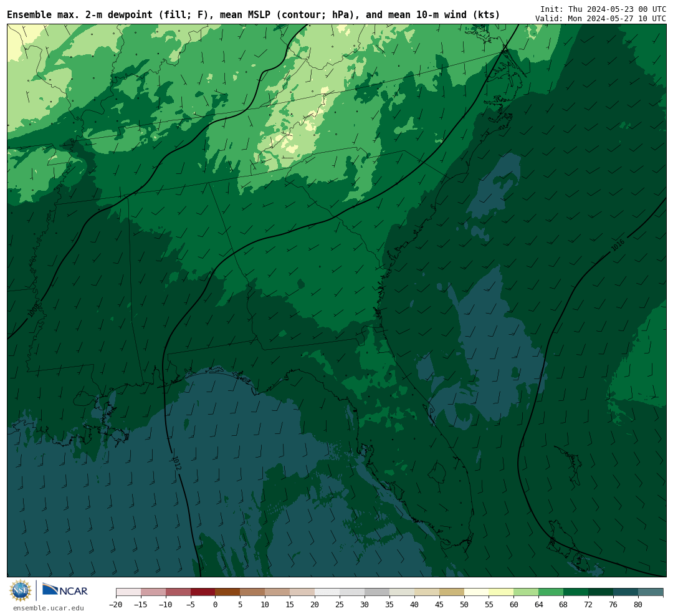Click the 'Valid: Mon 2024-05-27 10 UTC' line
The image size is (673, 616).
tap(601, 19)
